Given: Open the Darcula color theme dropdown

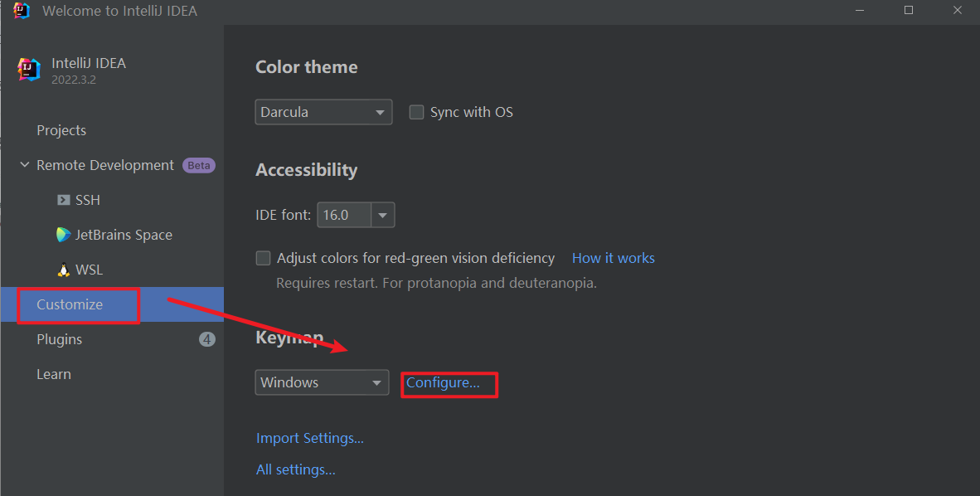Looking at the screenshot, I should tap(323, 112).
